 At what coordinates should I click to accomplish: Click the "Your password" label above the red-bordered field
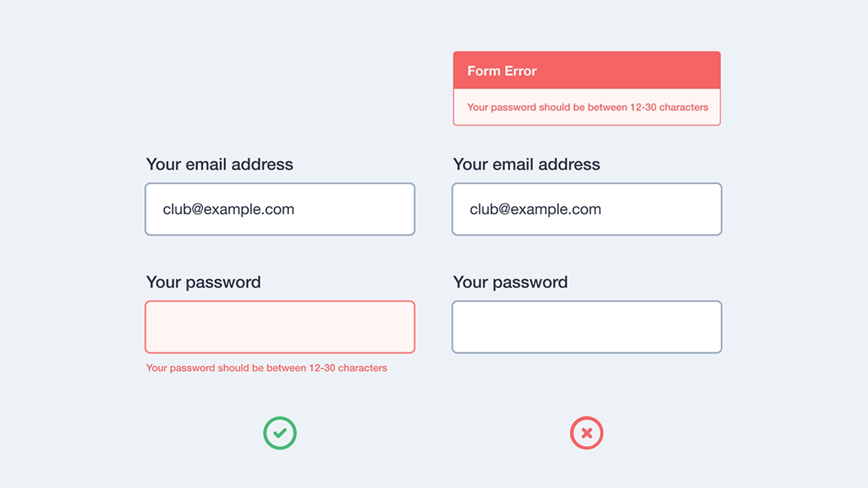click(203, 282)
